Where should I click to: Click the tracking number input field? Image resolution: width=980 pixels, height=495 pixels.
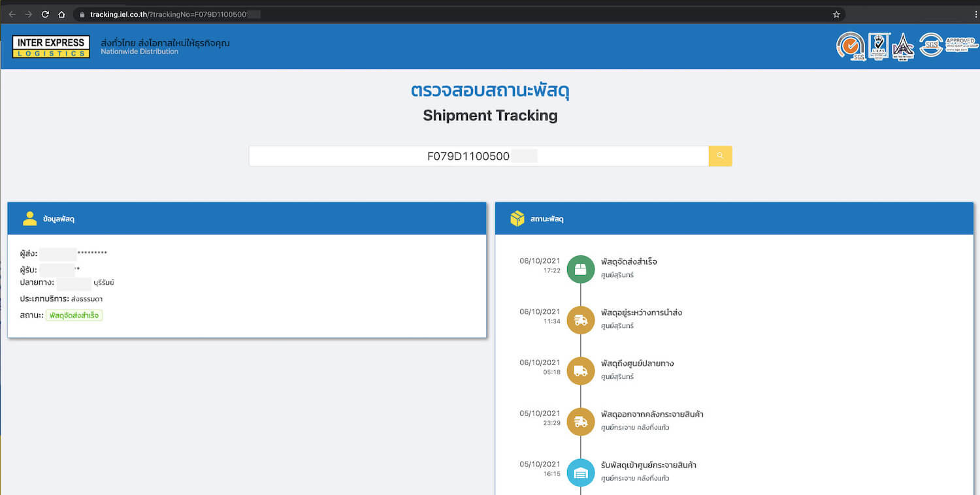(x=478, y=156)
